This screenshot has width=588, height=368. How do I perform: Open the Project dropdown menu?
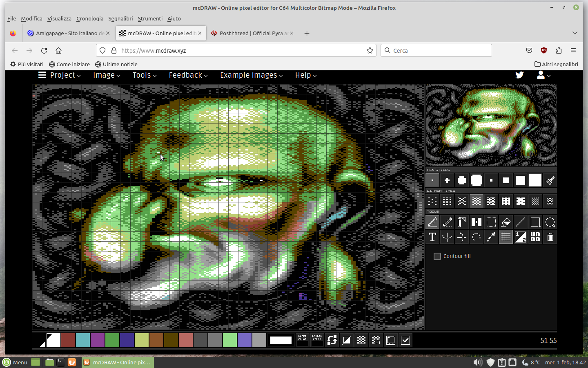(x=60, y=75)
